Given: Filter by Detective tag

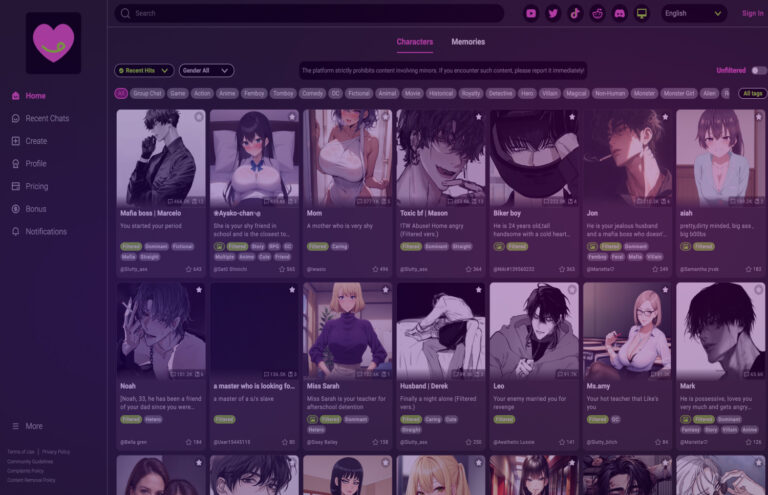Looking at the screenshot, I should coord(500,93).
